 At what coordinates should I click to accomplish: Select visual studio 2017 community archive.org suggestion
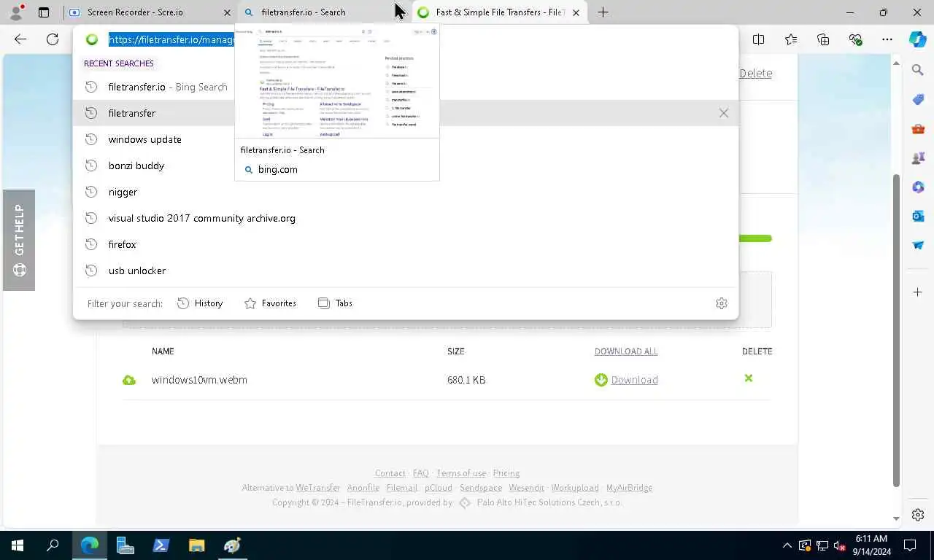pos(405,218)
